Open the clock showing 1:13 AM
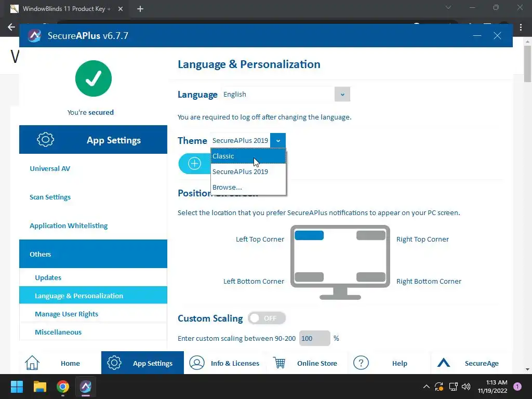 pos(493,387)
